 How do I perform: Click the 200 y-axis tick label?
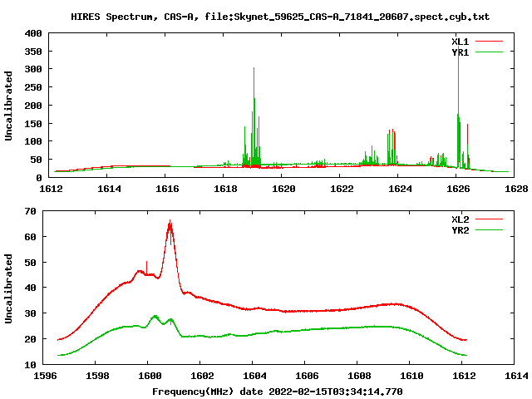point(33,106)
